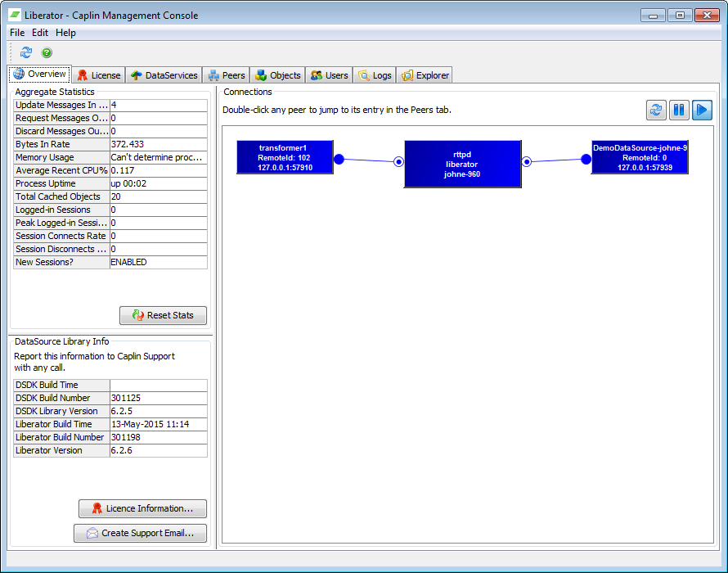Resume Connections view with play button

(x=702, y=111)
